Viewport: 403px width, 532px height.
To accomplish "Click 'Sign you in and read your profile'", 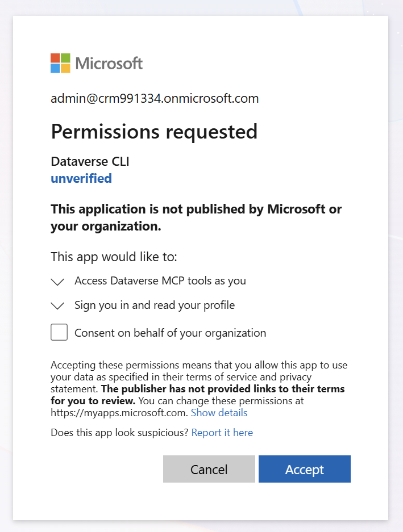I will click(x=155, y=305).
